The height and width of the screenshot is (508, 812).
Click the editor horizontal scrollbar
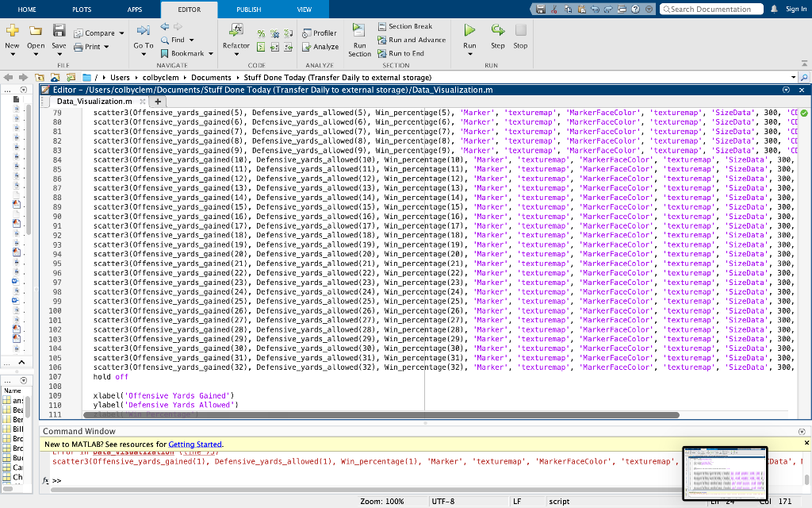[x=381, y=415]
